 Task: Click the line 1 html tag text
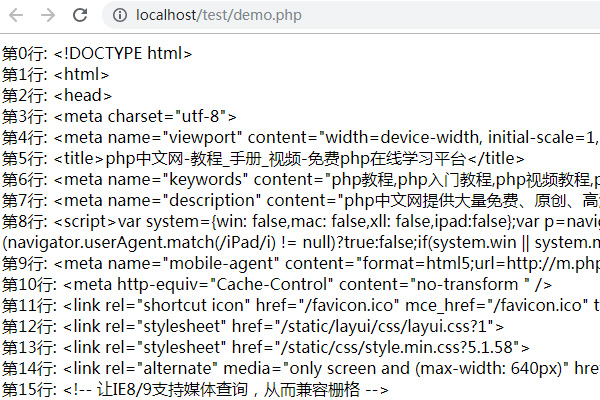[55, 75]
